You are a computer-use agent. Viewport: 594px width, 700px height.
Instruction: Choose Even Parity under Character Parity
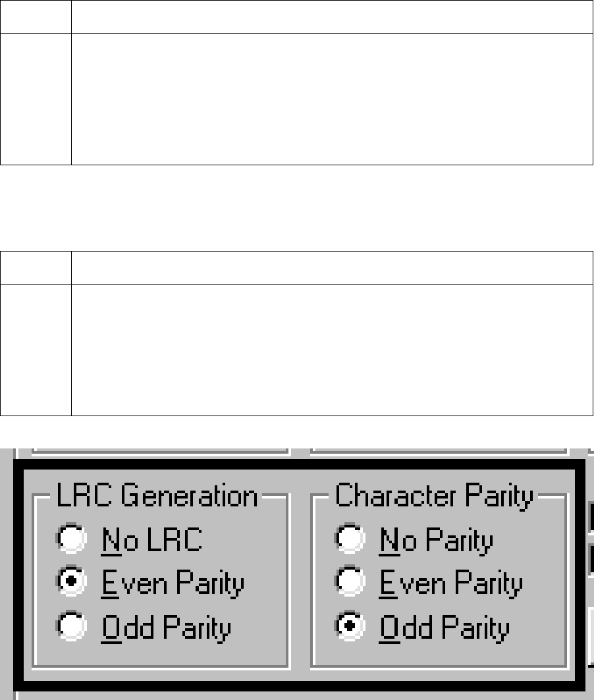pos(349,584)
